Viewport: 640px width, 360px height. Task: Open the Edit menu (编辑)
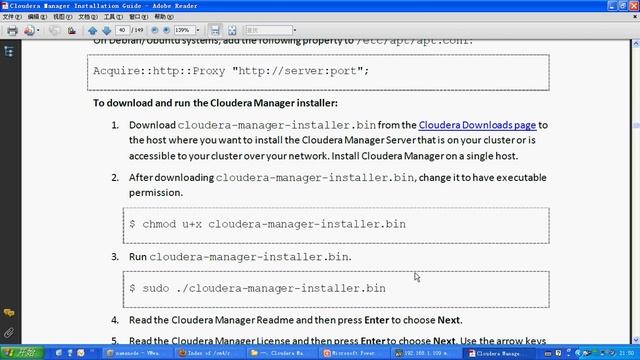point(37,17)
